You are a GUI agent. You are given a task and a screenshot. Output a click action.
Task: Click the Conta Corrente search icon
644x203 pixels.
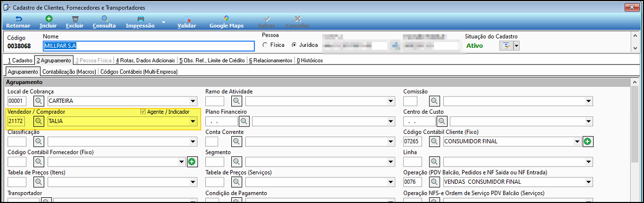point(236,141)
